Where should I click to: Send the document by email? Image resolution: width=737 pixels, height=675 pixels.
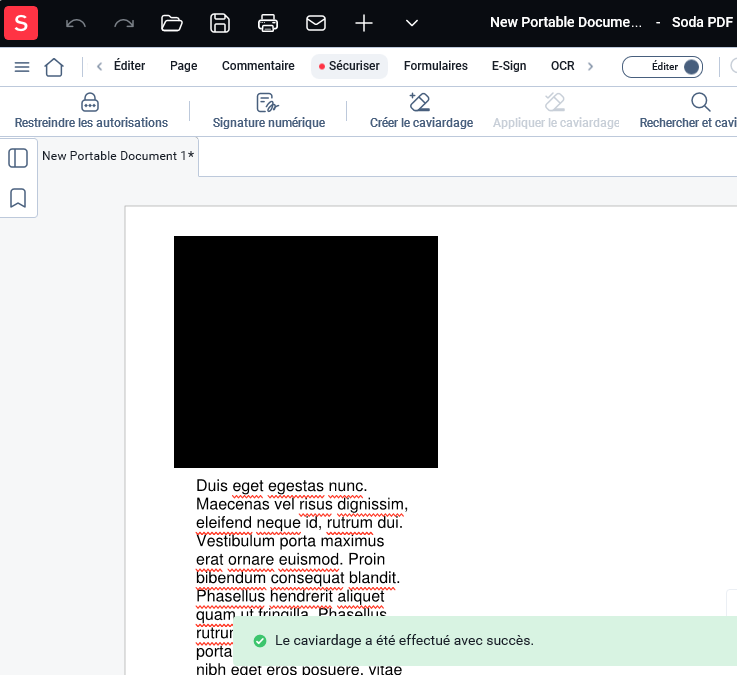click(316, 23)
